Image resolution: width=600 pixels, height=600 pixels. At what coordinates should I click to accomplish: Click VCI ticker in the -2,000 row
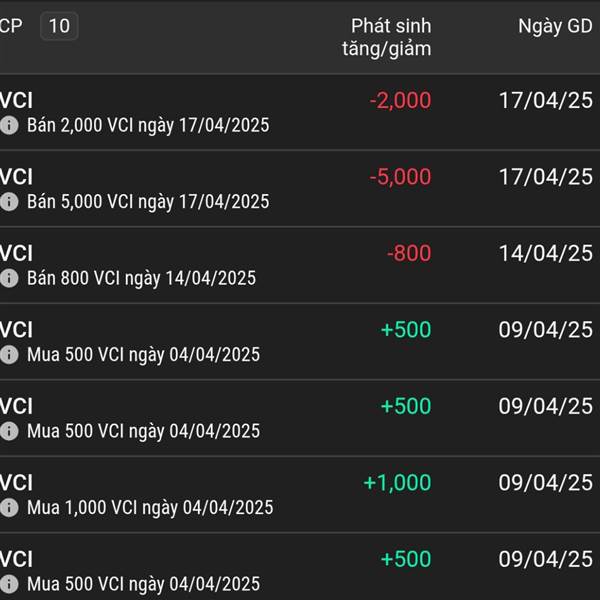point(16,100)
